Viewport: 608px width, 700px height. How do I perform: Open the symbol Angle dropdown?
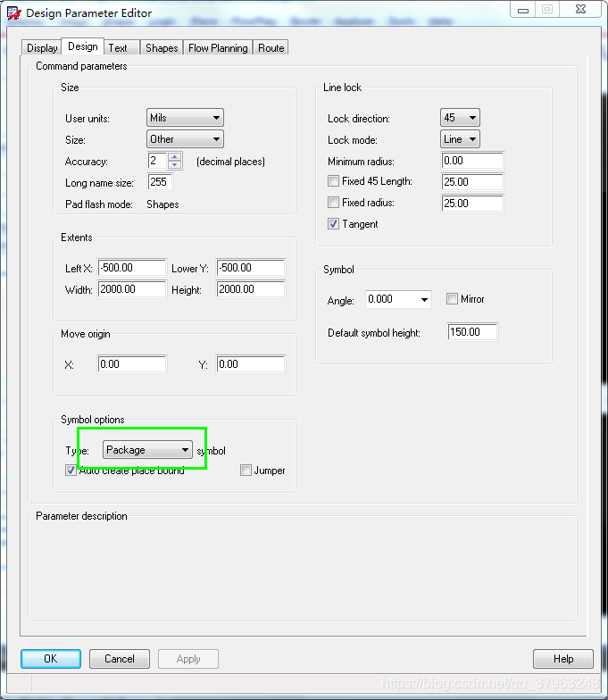[398, 299]
